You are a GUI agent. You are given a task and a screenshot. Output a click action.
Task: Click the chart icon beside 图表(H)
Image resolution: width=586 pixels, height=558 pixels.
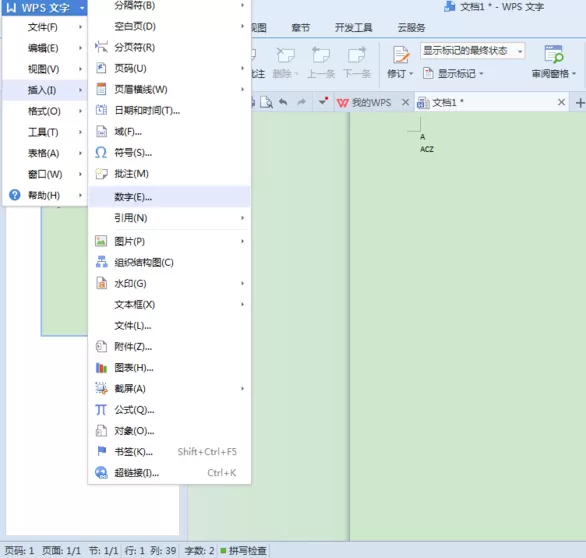tap(101, 368)
